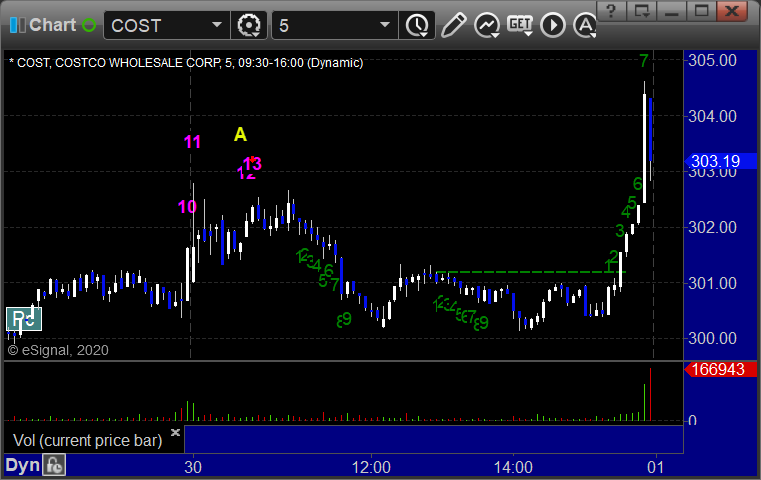Select the yellow A marker on chart

[x=240, y=134]
